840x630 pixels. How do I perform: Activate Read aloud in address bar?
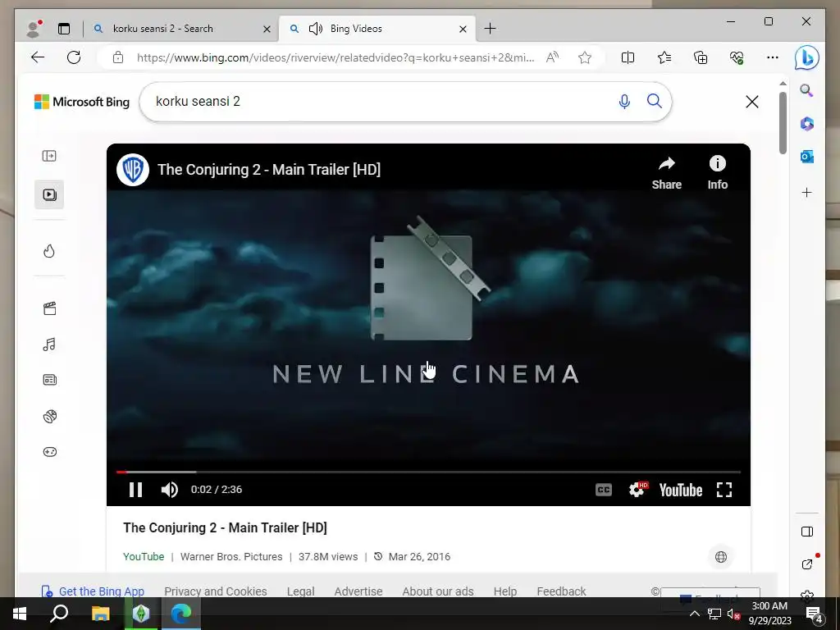coord(552,57)
